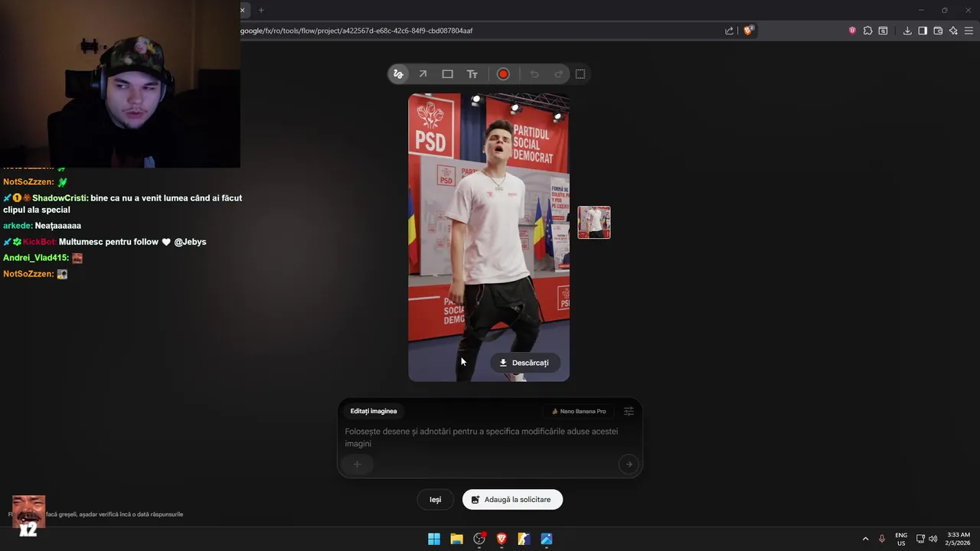Add an attachment with the plus button
Screen dimensions: 980x551
pyautogui.click(x=357, y=464)
